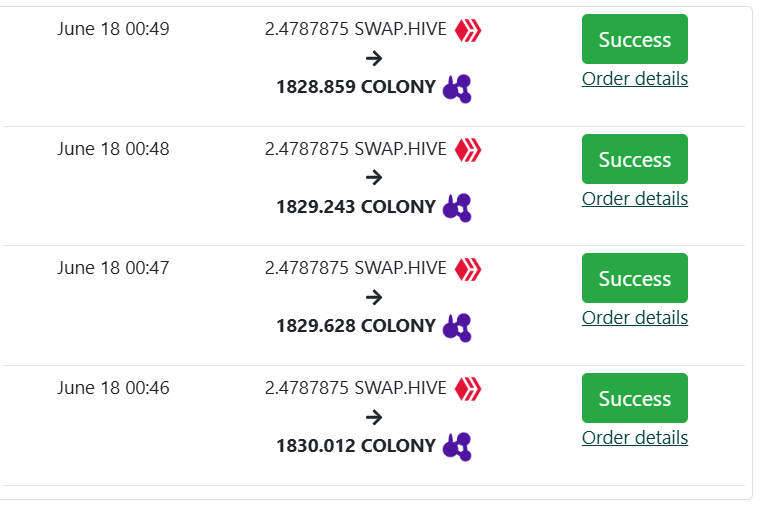Image resolution: width=763 pixels, height=512 pixels.
Task: Click Success button for June 18 00:48
Action: pos(635,159)
